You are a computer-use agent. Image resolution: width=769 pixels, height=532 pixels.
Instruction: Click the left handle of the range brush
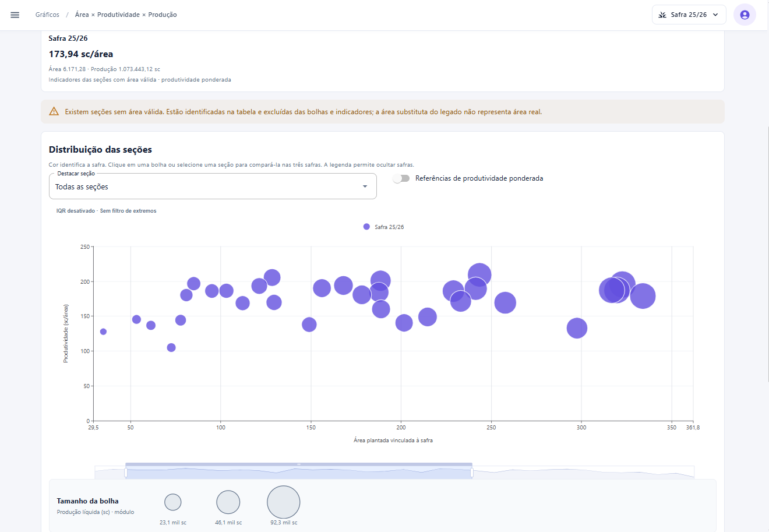coord(126,473)
